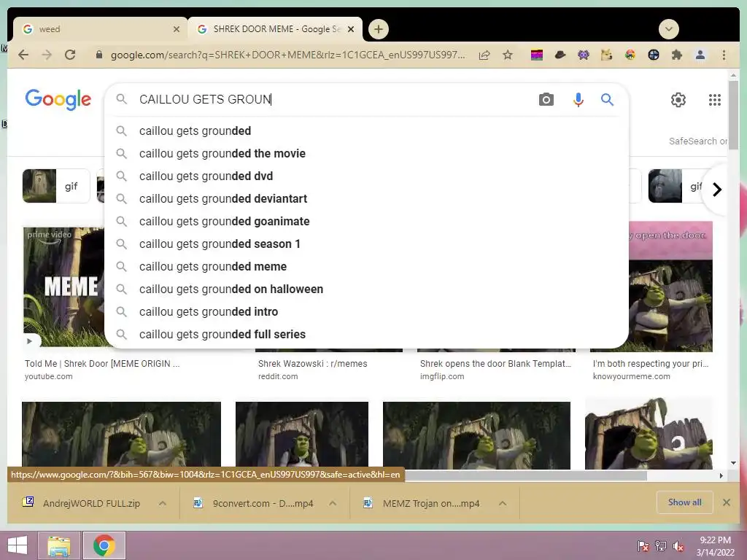
Task: Click the blue search magnifier button
Action: [607, 99]
